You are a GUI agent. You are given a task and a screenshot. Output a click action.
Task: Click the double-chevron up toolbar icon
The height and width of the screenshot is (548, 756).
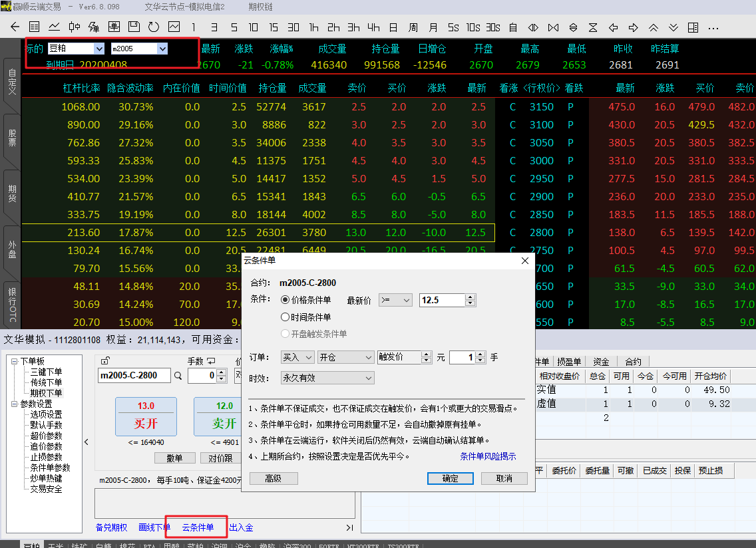coord(654,27)
